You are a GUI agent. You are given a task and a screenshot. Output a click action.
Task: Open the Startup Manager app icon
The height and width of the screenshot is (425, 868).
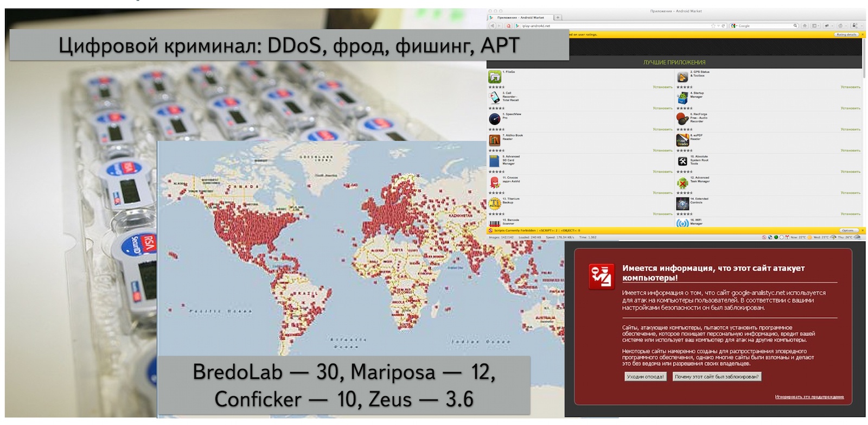tap(682, 98)
